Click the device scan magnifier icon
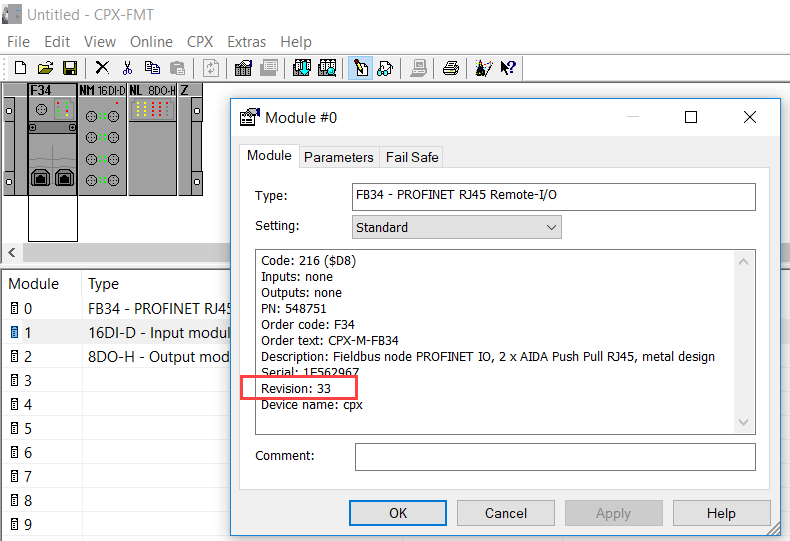This screenshot has height=541, width=790. (x=327, y=68)
